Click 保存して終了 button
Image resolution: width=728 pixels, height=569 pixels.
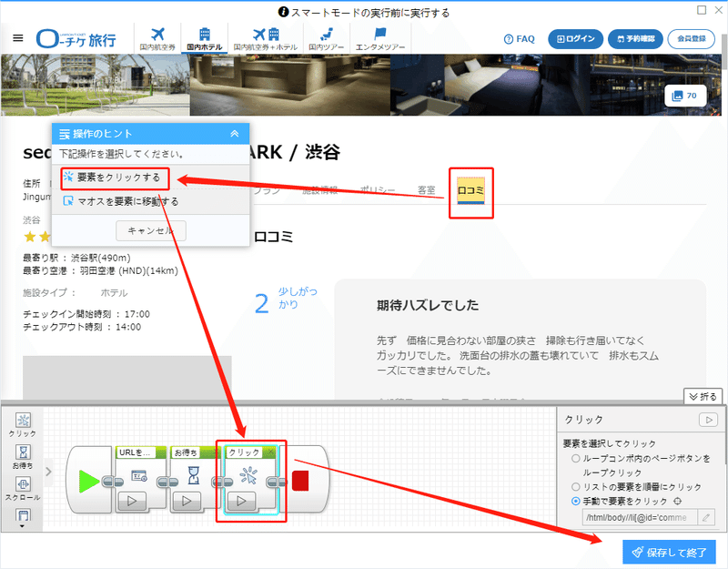tap(669, 553)
